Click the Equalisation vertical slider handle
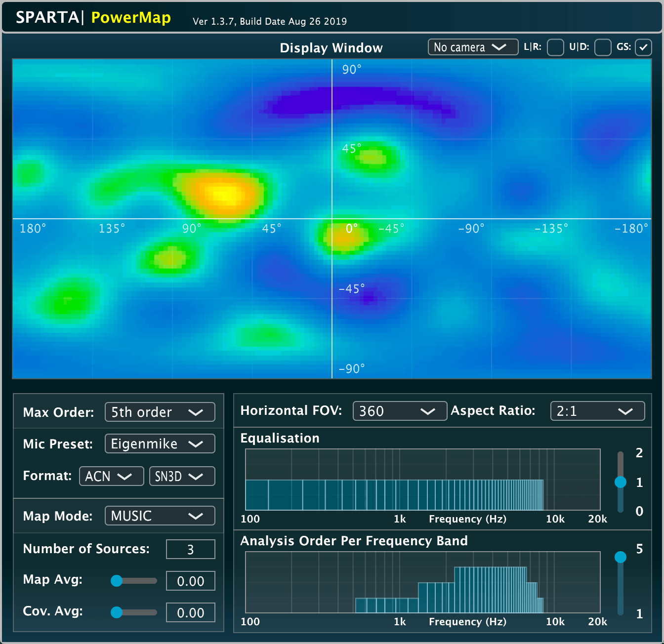 tap(621, 482)
